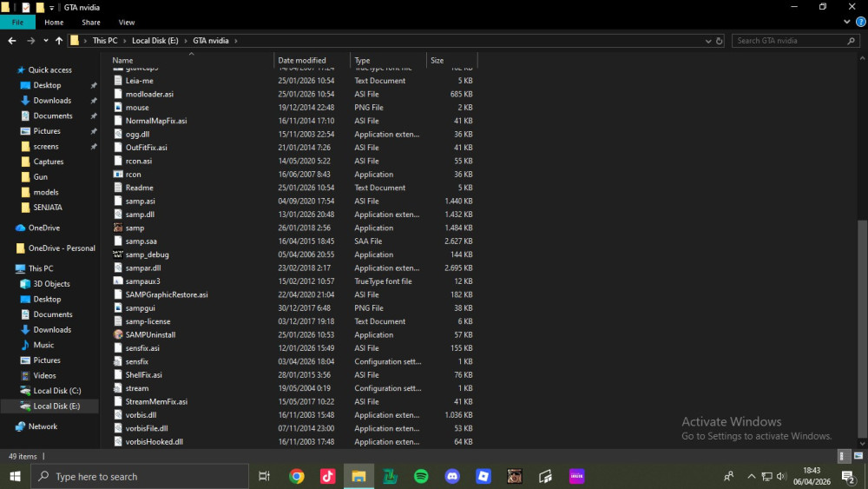
Task: Open the recent locations dropdown arrow
Action: [45, 41]
